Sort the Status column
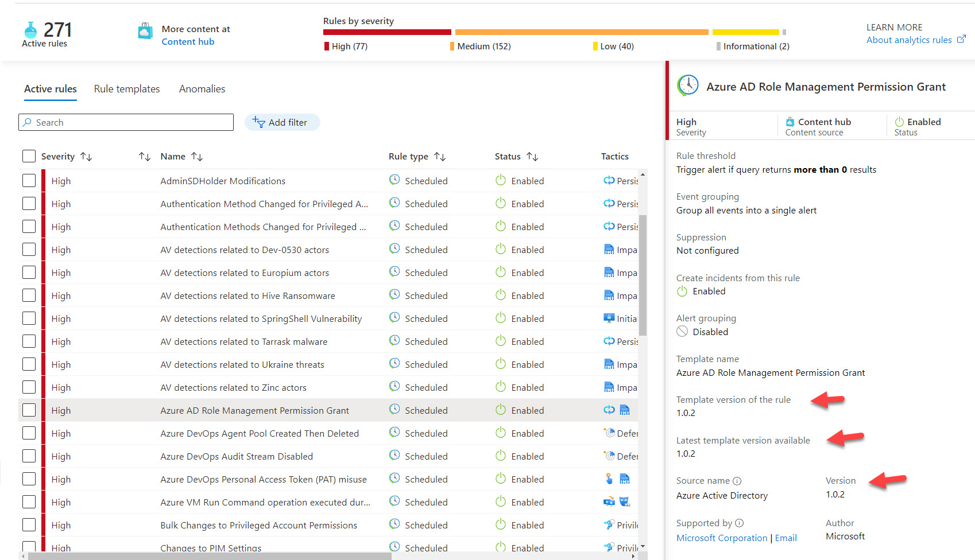Viewport: 975px width, 560px height. tap(533, 155)
